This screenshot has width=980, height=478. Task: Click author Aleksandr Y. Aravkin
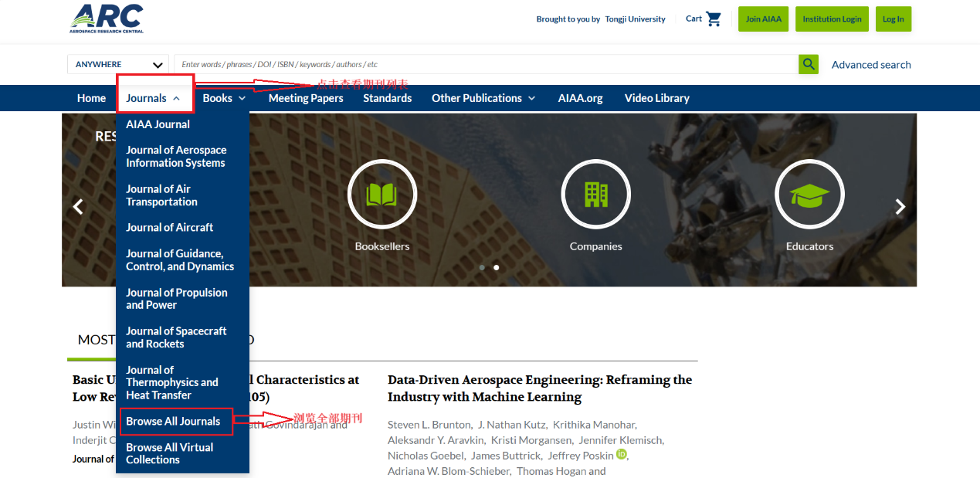[435, 440]
